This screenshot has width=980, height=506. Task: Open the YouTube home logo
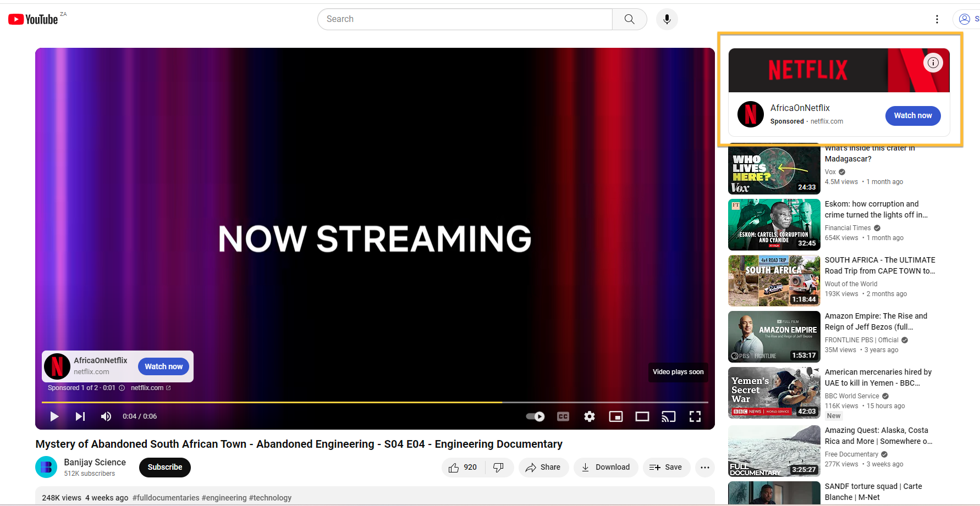pos(33,19)
